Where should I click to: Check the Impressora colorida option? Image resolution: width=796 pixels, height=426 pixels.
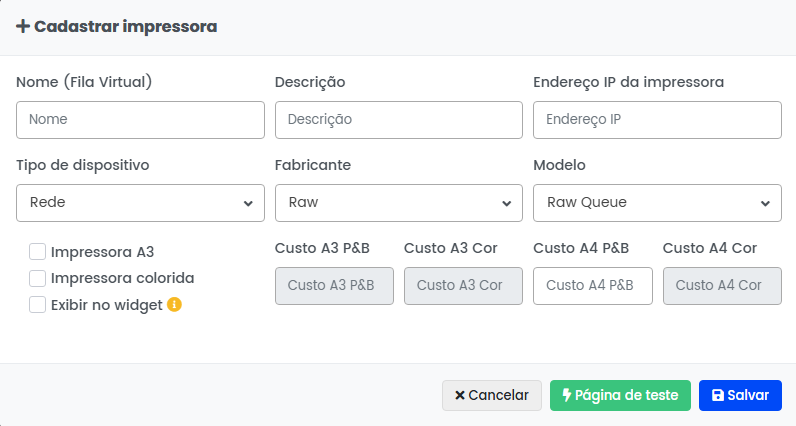tap(38, 278)
